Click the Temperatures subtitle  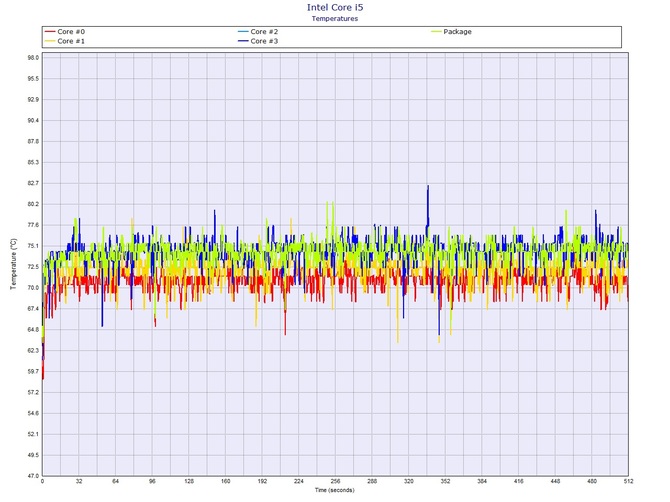335,18
